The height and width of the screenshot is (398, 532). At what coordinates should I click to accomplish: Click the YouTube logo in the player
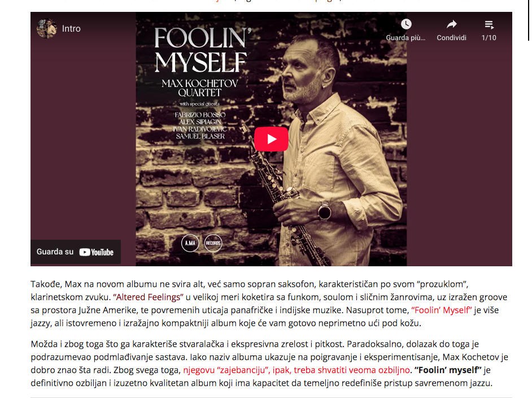pos(97,252)
